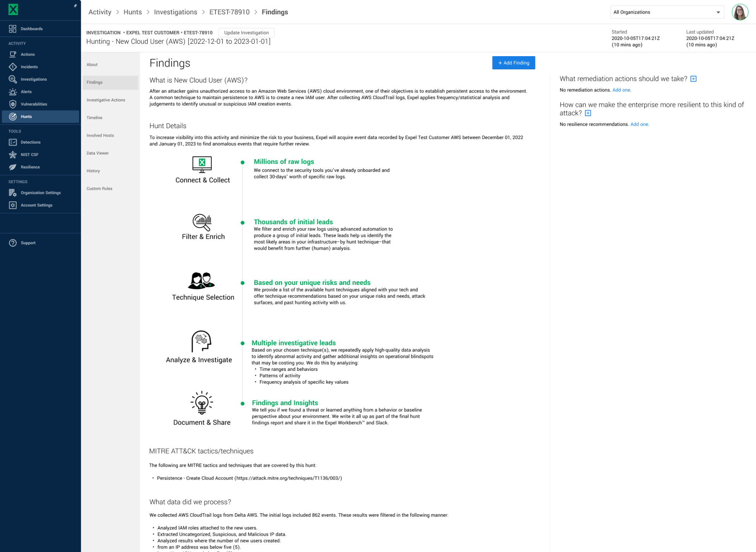Click the 'Findings and Insights' heading
The width and height of the screenshot is (756, 552).
coord(285,403)
